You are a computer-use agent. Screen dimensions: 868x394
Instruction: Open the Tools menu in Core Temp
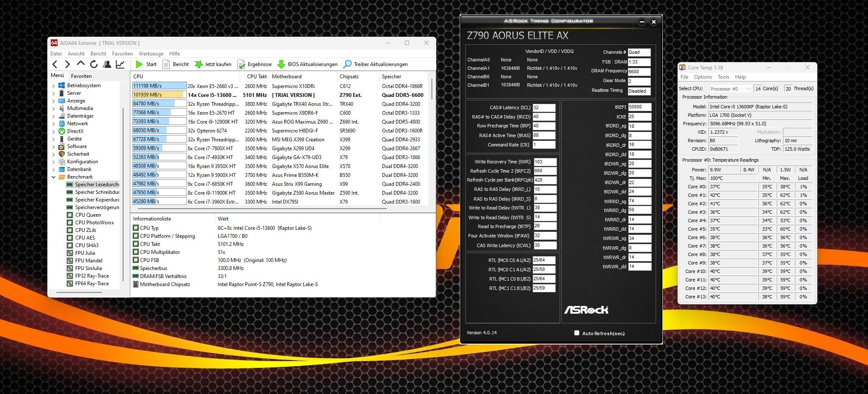click(x=723, y=77)
